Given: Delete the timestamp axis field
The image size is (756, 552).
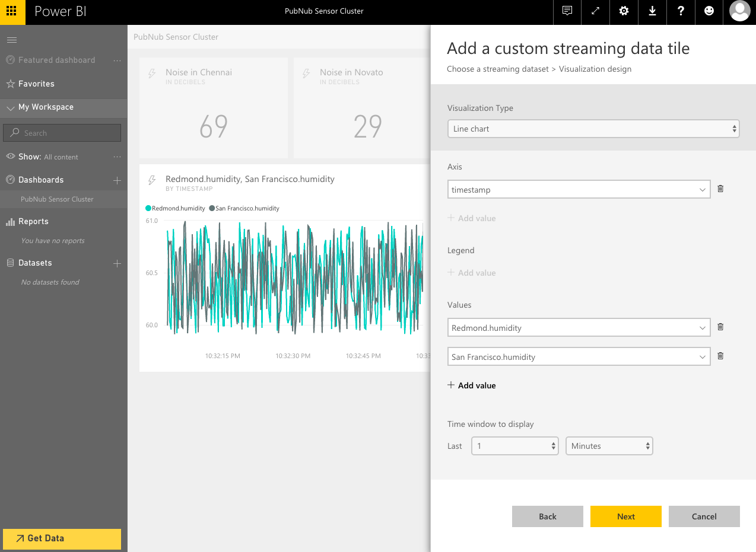Looking at the screenshot, I should [720, 189].
